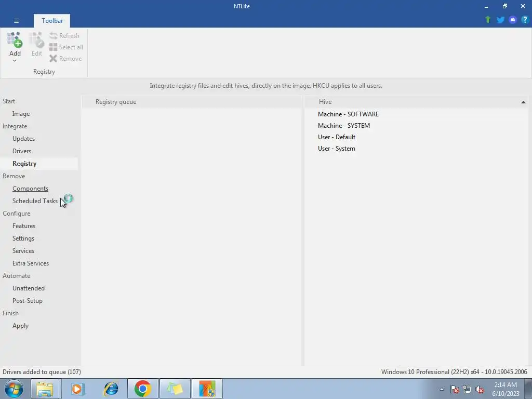532x399 pixels.
Task: Open Internet Explorer from the taskbar
Action: 111,389
